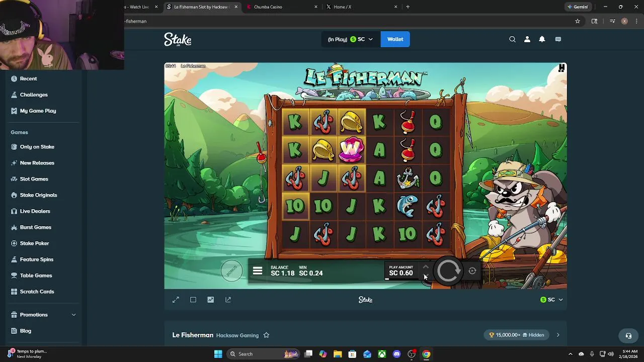This screenshot has width=644, height=362.
Task: Select Only on Stake games
Action: pyautogui.click(x=37, y=147)
